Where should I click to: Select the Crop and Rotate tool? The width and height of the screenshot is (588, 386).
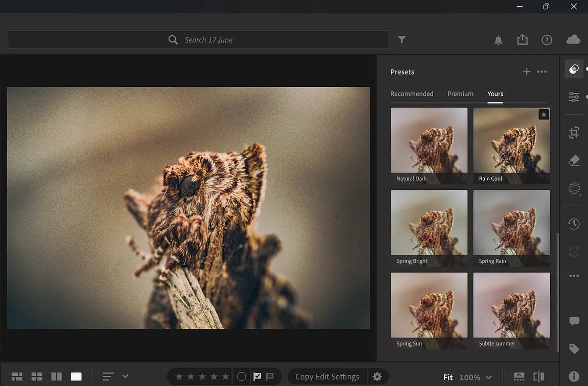(574, 133)
